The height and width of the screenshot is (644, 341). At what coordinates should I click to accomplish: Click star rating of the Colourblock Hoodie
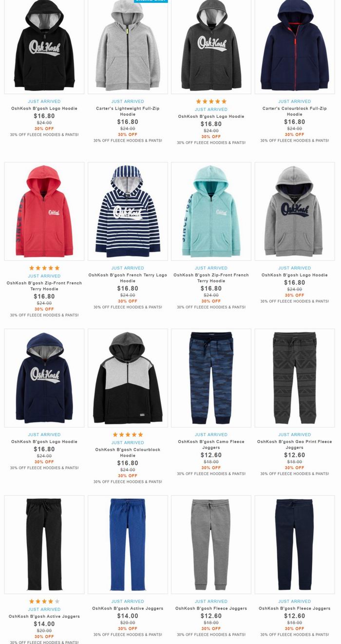(x=128, y=434)
